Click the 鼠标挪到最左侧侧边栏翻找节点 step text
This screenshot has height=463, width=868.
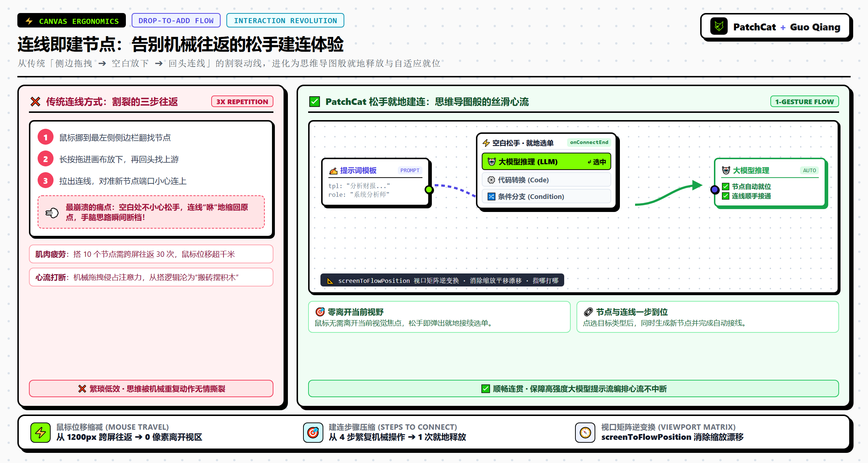tap(115, 137)
